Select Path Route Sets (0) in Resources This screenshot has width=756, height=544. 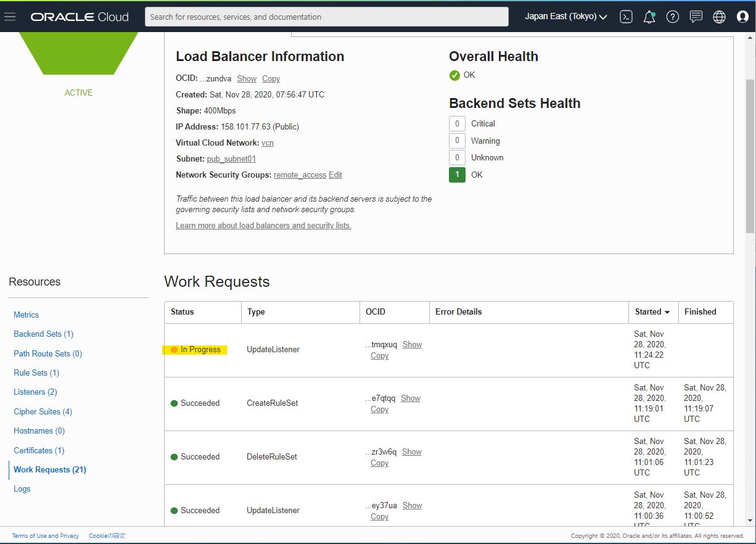48,353
